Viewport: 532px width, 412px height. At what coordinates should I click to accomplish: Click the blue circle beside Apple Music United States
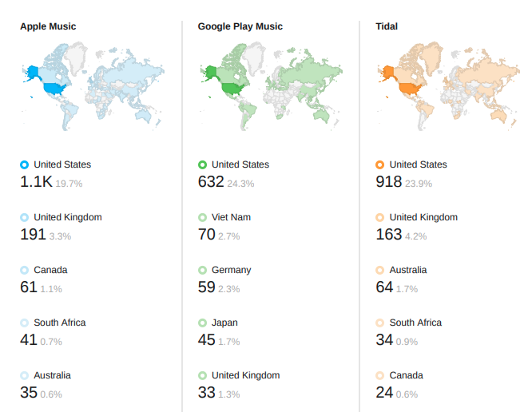coord(25,164)
